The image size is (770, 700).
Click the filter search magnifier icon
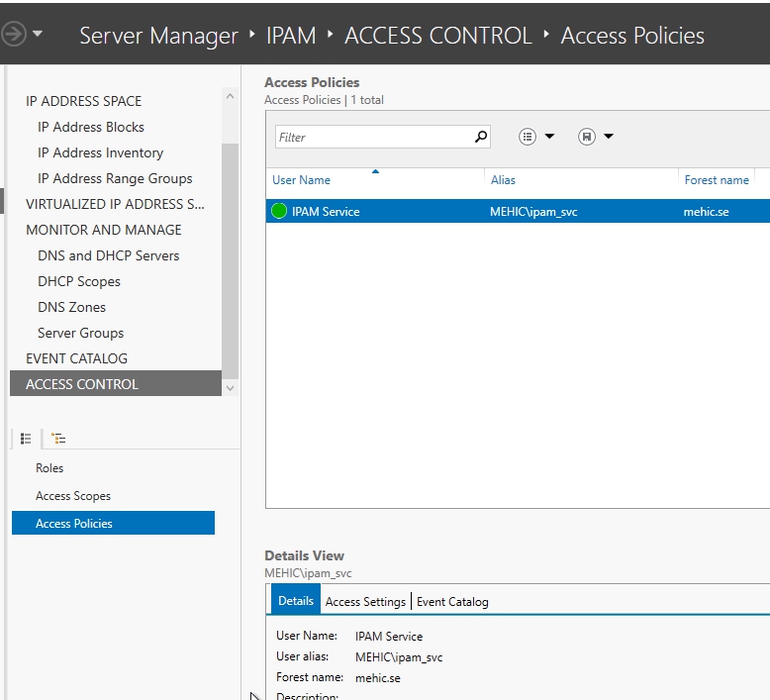tap(481, 137)
